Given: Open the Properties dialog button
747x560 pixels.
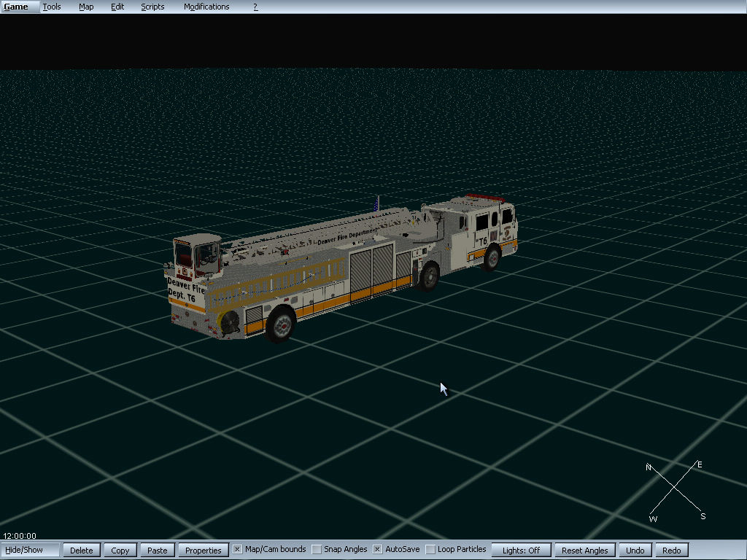Looking at the screenshot, I should (203, 550).
